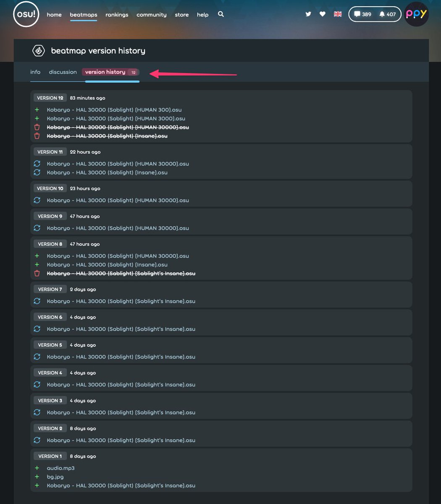The image size is (441, 504).
Task: Open the ppy user avatar
Action: click(417, 14)
